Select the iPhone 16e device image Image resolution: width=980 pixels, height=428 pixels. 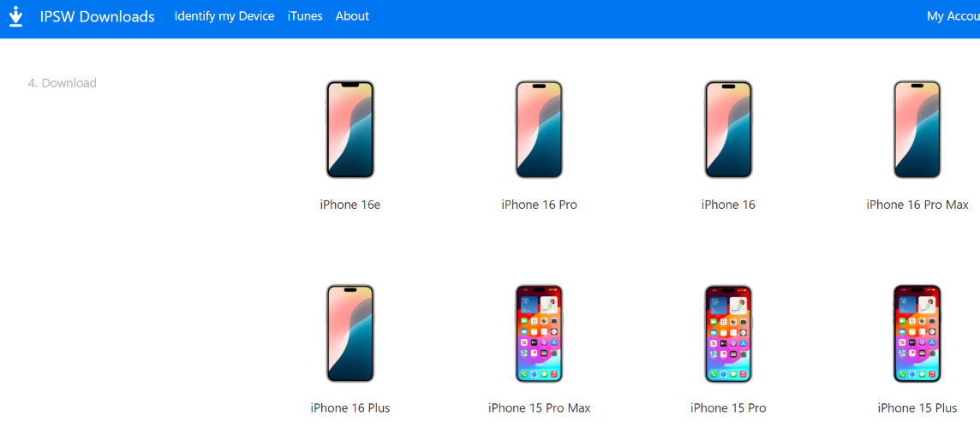click(350, 129)
